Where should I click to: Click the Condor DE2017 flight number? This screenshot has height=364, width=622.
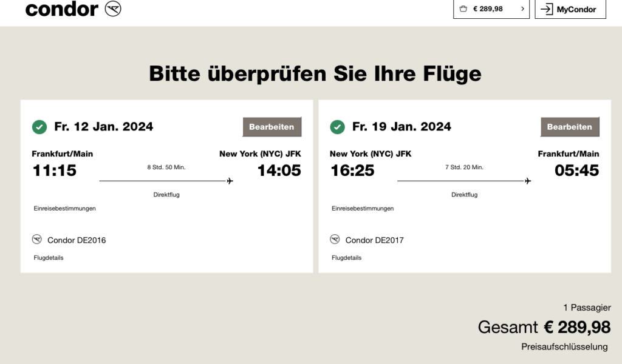pyautogui.click(x=374, y=240)
